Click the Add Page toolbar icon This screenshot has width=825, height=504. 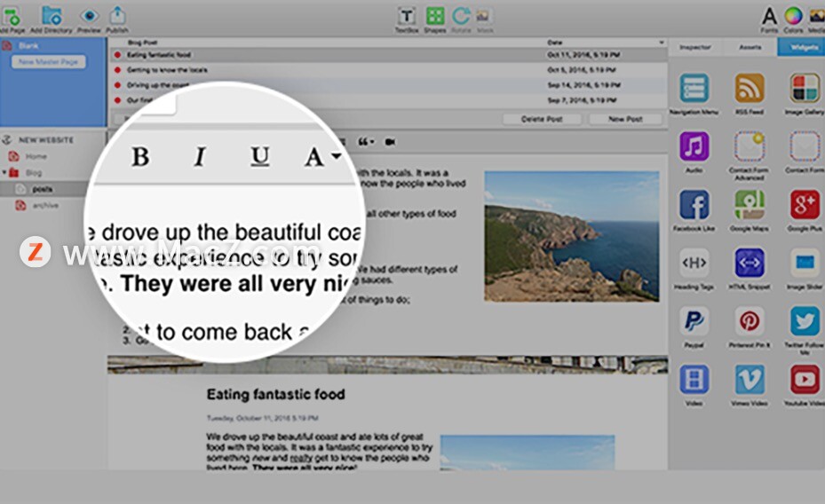click(11, 17)
